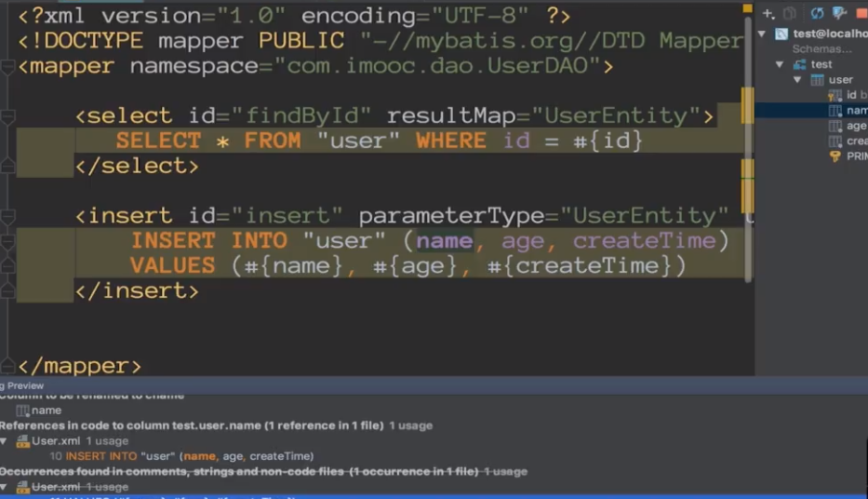Collapse the test schema node
The image size is (868, 499).
click(780, 64)
